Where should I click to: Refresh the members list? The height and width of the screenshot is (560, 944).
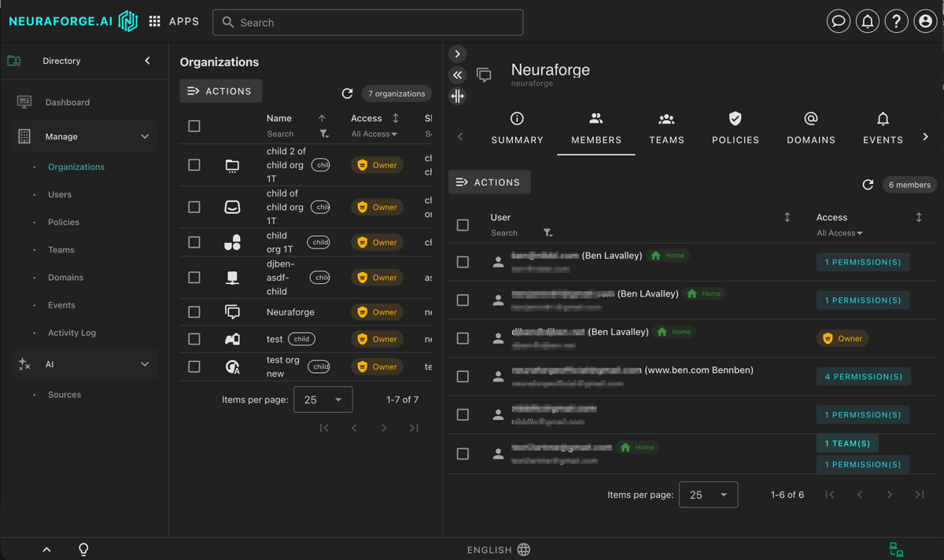[x=868, y=185]
